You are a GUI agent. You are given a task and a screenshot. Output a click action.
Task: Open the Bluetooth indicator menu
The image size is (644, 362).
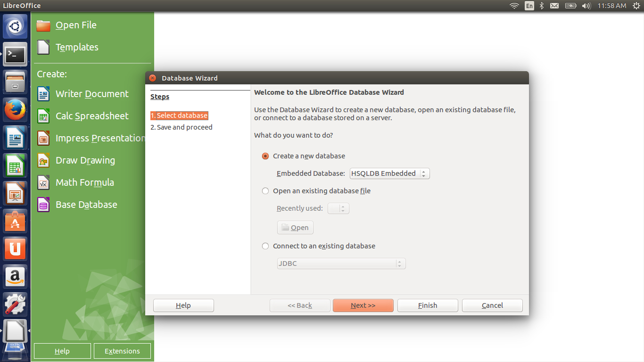(542, 6)
